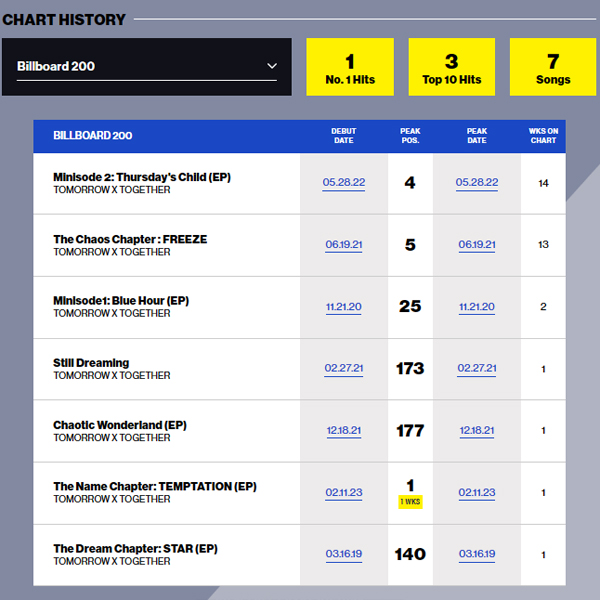
Task: Click peak position 177
Action: (410, 431)
